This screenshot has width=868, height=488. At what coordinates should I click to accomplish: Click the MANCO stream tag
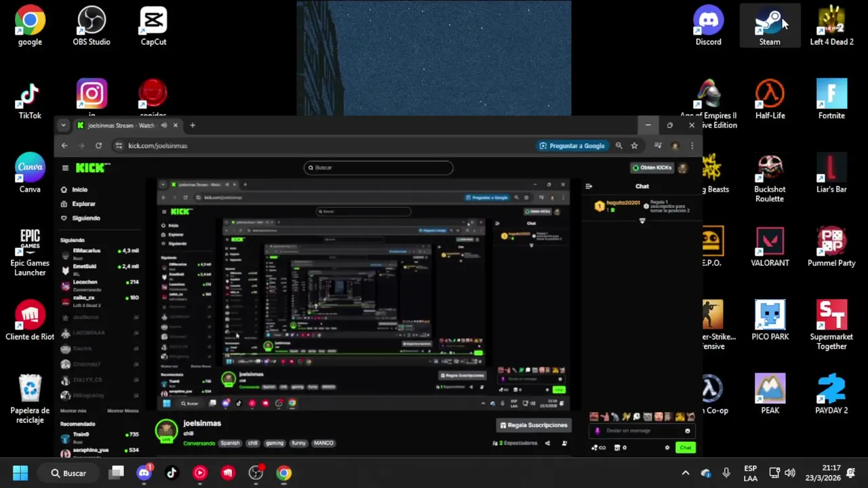[x=323, y=443]
